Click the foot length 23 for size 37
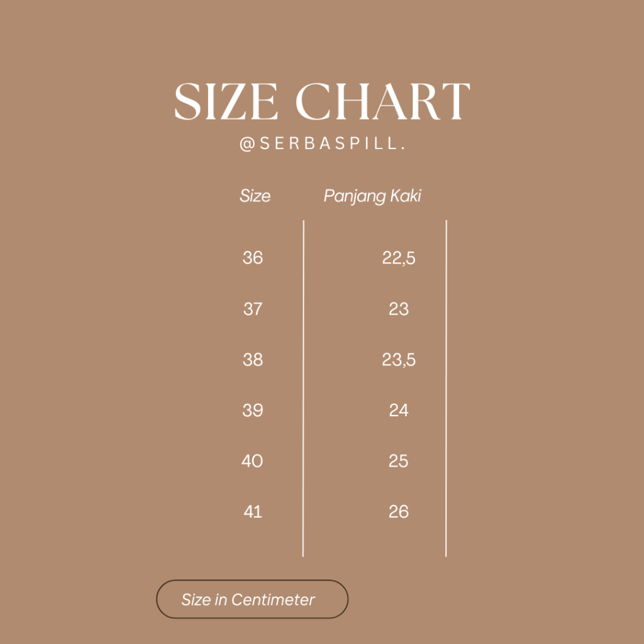Viewport: 644px width, 644px height. click(399, 309)
